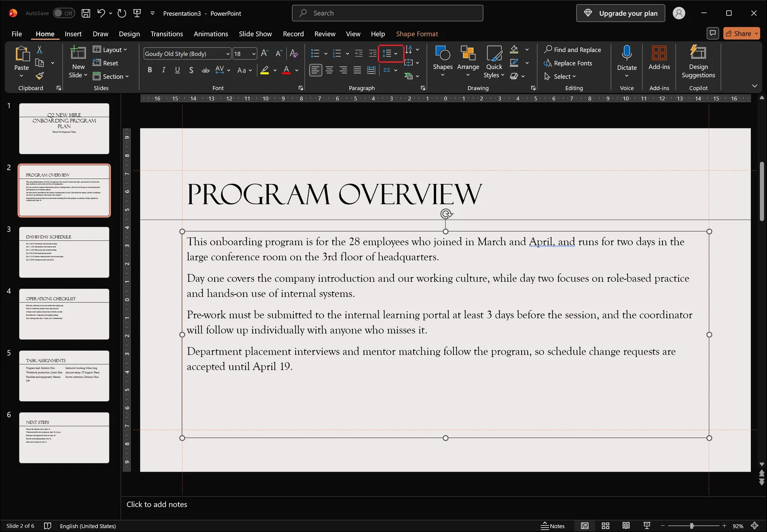
Task: Open the comments pane icon
Action: (x=713, y=33)
